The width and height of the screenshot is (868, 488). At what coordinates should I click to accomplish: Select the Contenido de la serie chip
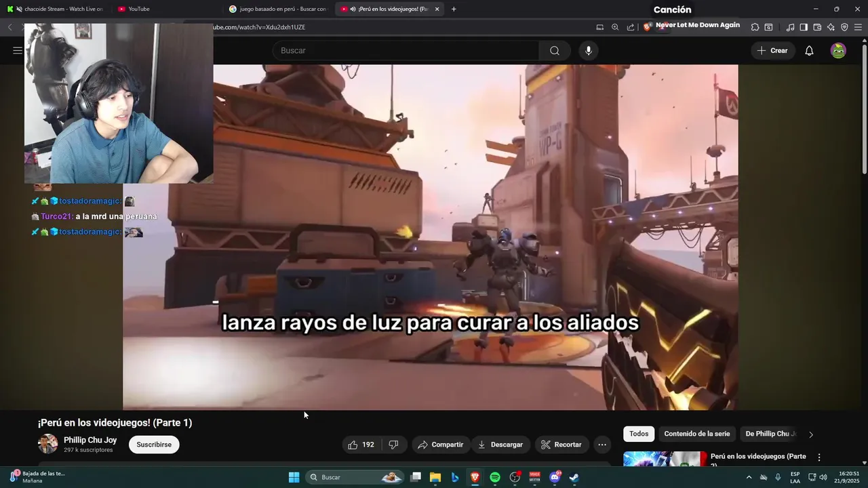click(697, 434)
